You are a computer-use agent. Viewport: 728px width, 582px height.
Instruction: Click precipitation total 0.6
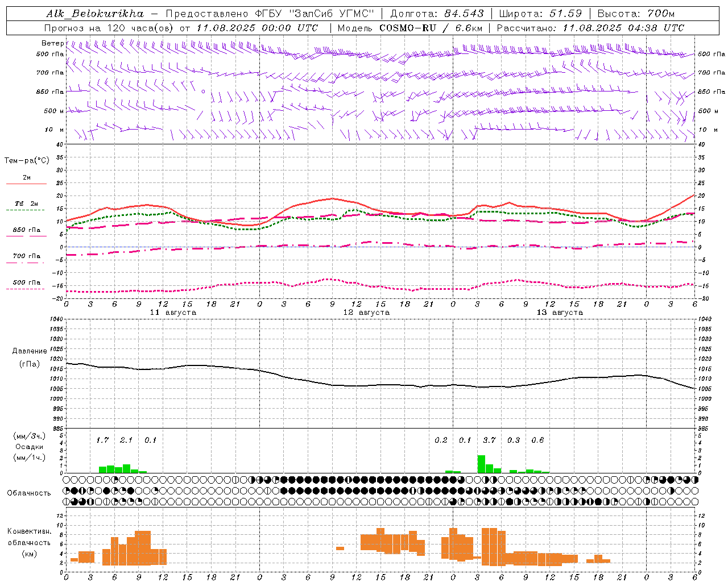[x=537, y=440]
